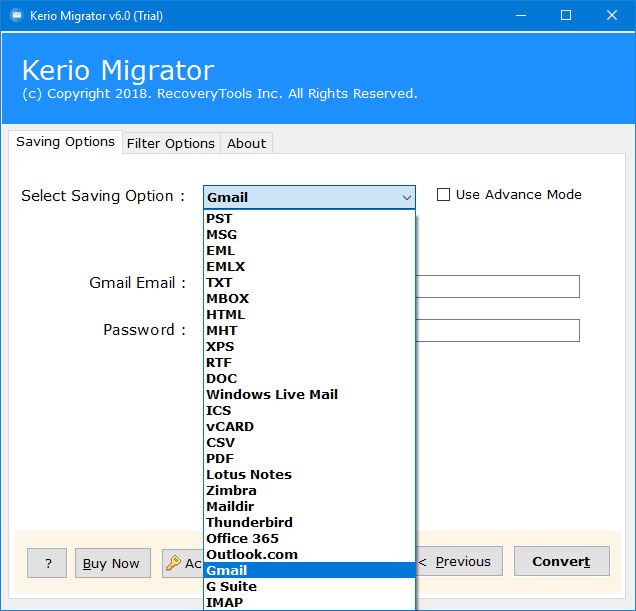Select vCARD from the list
Screen dimensions: 636x611
pos(309,426)
